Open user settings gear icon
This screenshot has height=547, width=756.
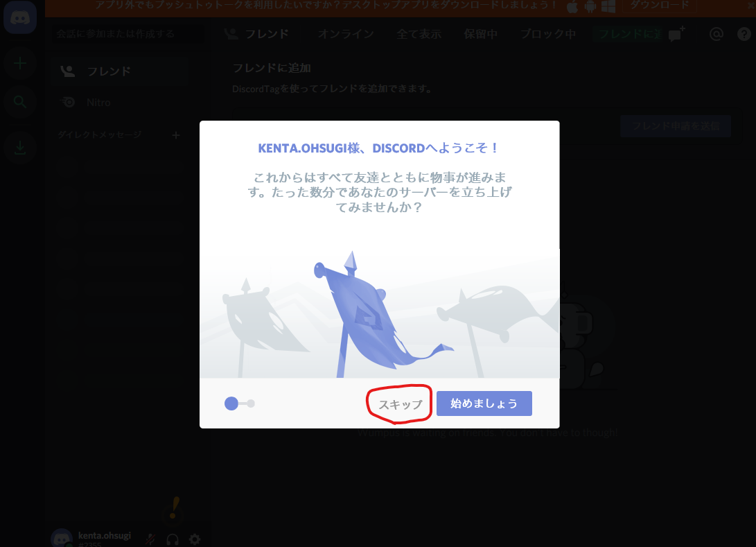tap(195, 539)
